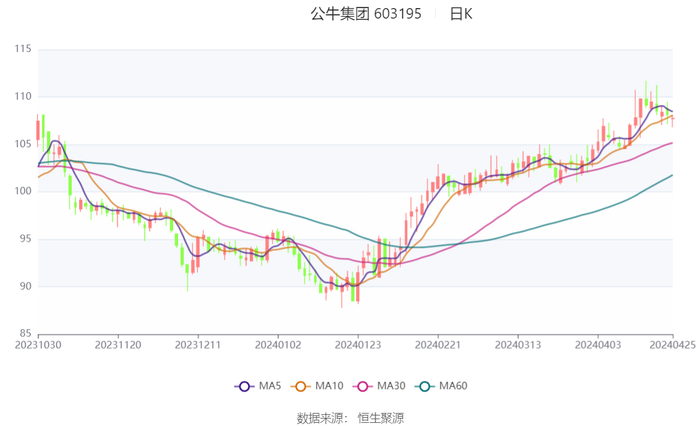
Task: Click the orange MA10 legend circle marker
Action: tap(302, 386)
